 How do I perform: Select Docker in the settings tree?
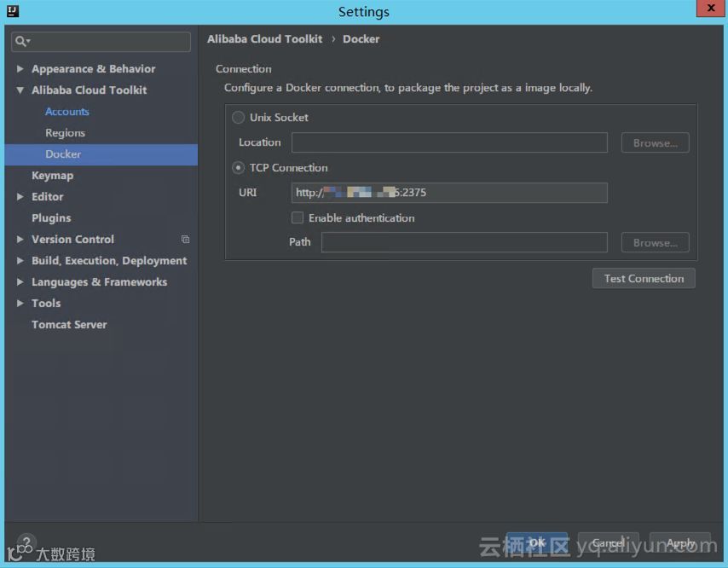(x=101, y=154)
